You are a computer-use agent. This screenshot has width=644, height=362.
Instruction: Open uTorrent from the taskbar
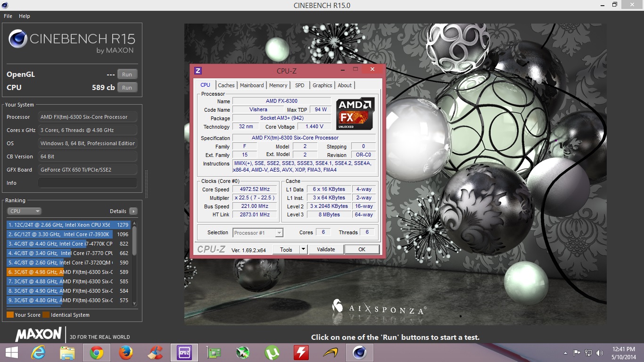coord(272,353)
